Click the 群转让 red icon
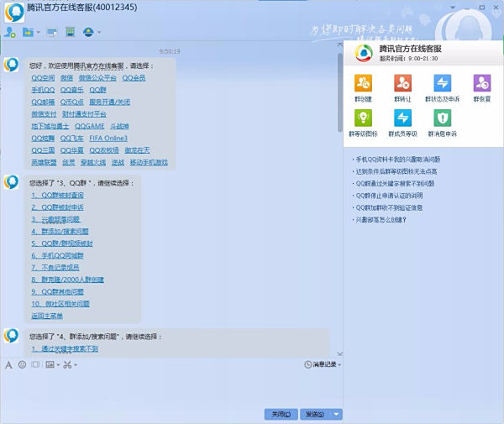The height and width of the screenshot is (424, 504). pos(402,83)
